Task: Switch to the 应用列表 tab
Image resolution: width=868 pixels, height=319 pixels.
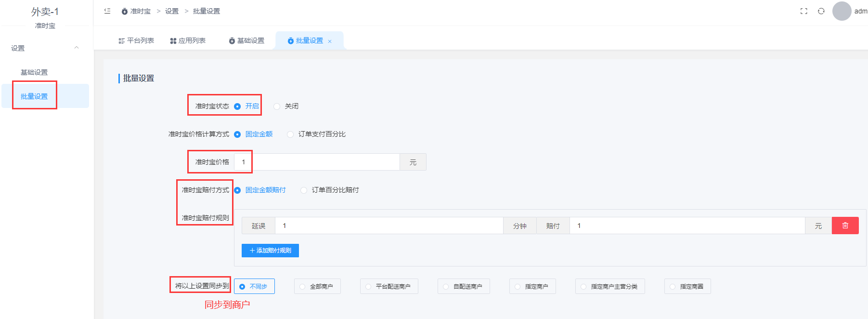Action: tap(188, 41)
